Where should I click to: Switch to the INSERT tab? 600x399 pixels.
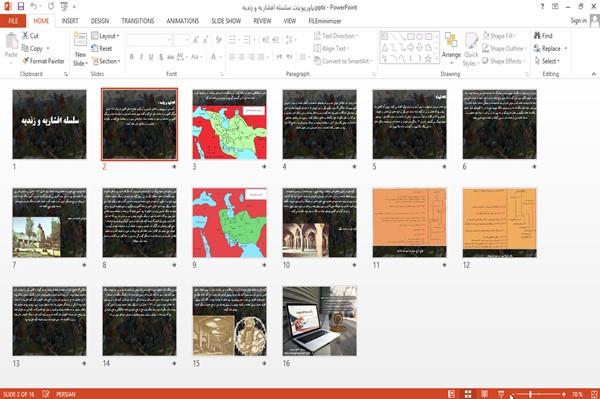tap(70, 21)
